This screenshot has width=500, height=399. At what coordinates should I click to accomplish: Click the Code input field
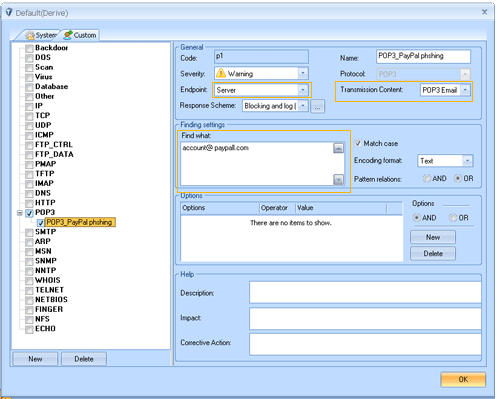pos(261,57)
